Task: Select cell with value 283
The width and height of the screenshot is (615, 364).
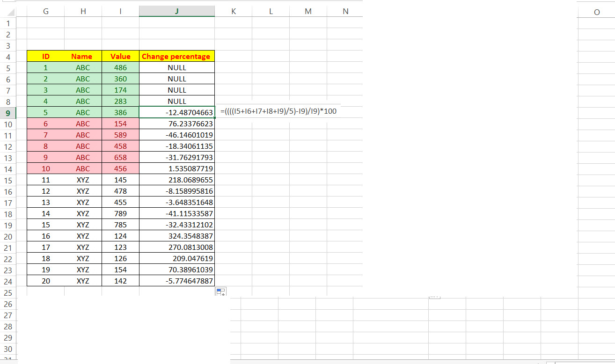Action: pos(120,101)
